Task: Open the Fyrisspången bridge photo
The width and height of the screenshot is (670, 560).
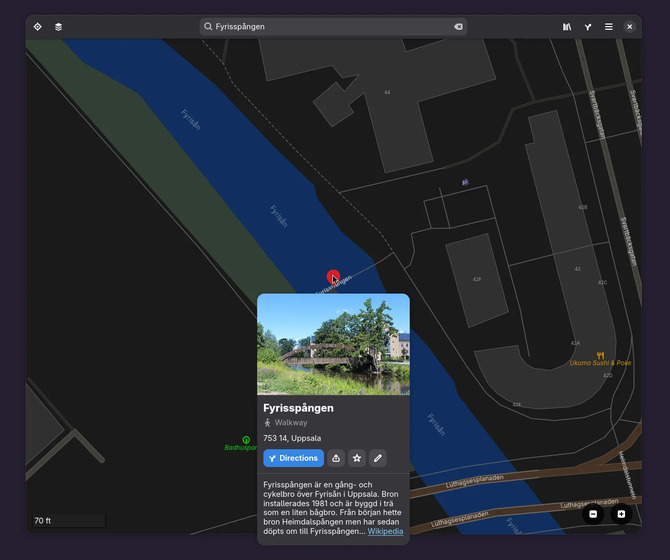Action: (x=333, y=344)
